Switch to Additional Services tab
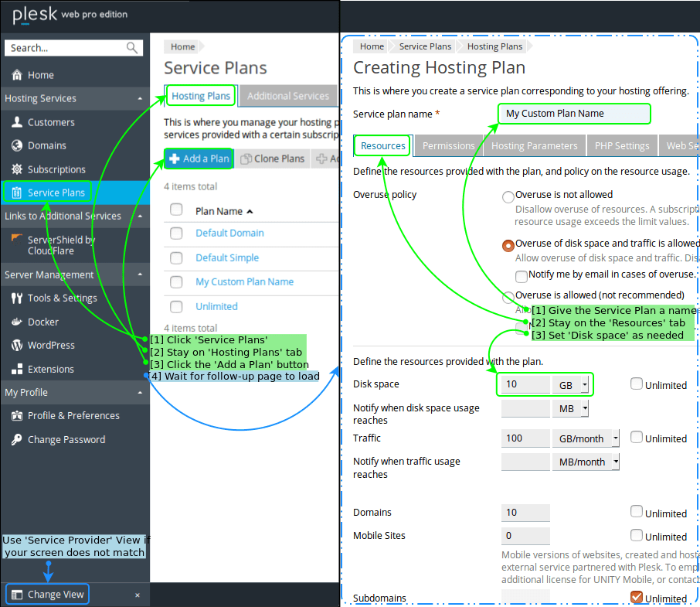This screenshot has width=700, height=607. [288, 96]
